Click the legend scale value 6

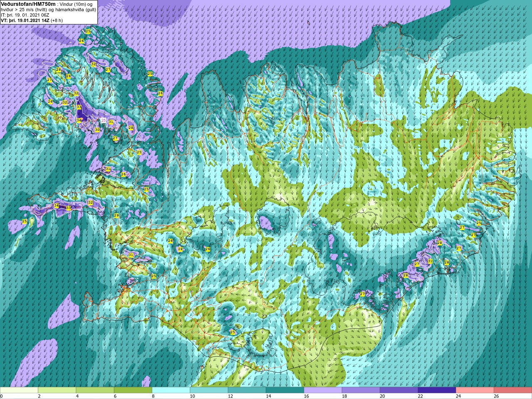click(115, 396)
